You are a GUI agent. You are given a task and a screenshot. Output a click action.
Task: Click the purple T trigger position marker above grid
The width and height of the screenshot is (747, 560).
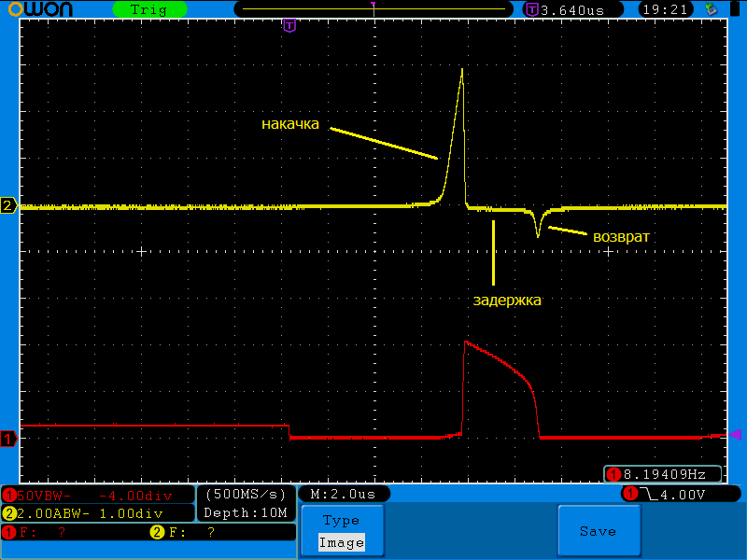click(x=289, y=25)
